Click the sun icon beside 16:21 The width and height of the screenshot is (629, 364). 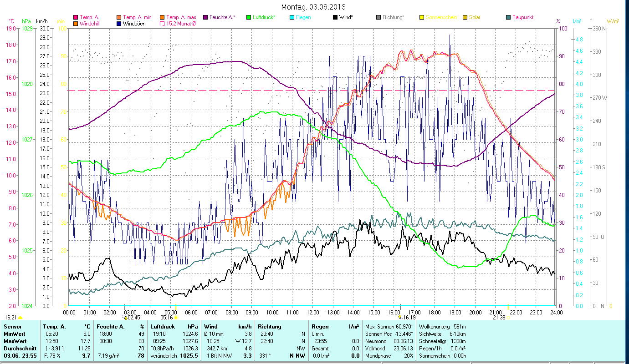[20, 318]
